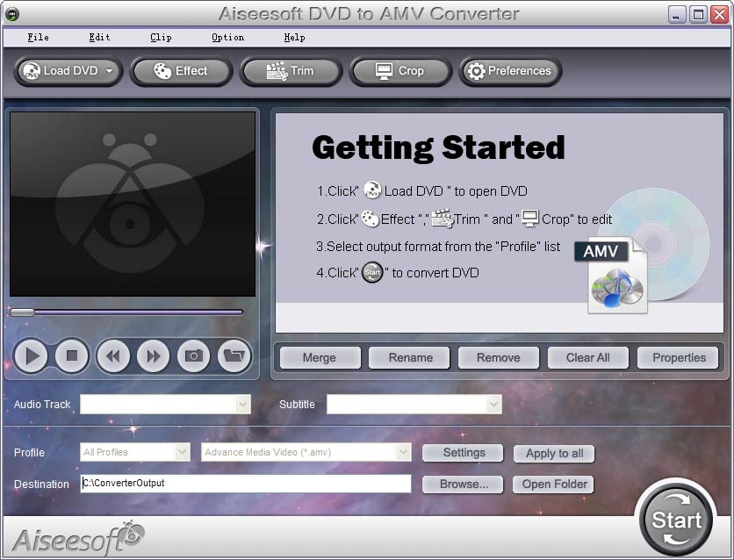Click the Settings button
Viewport: 734px width, 560px height.
click(463, 453)
